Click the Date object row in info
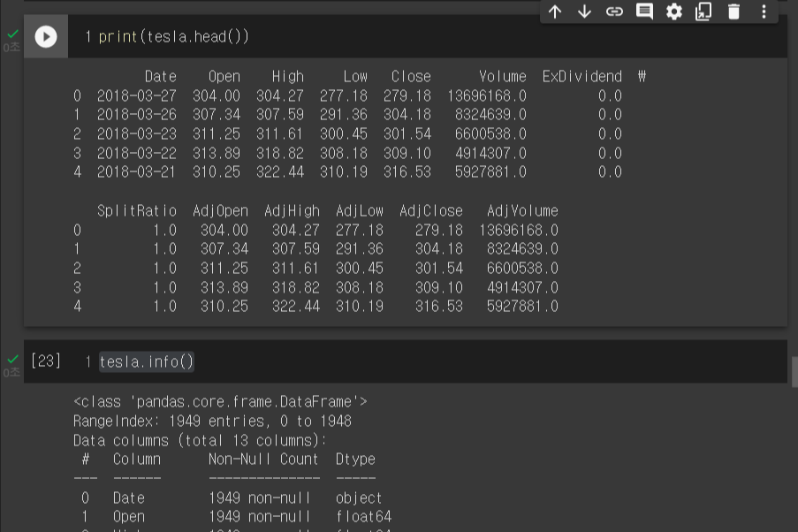 pyautogui.click(x=232, y=498)
